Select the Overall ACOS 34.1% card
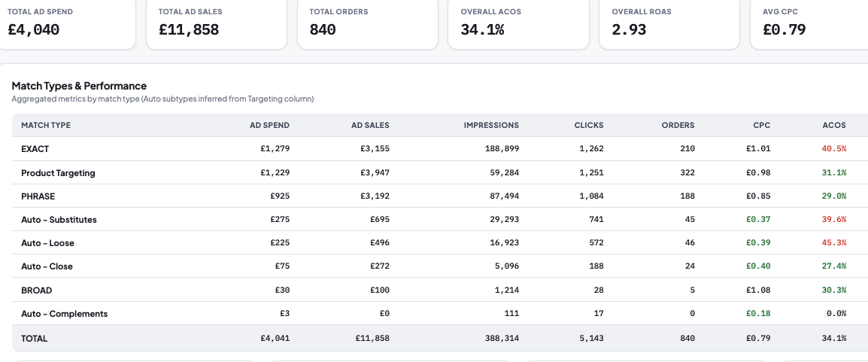 click(x=518, y=24)
